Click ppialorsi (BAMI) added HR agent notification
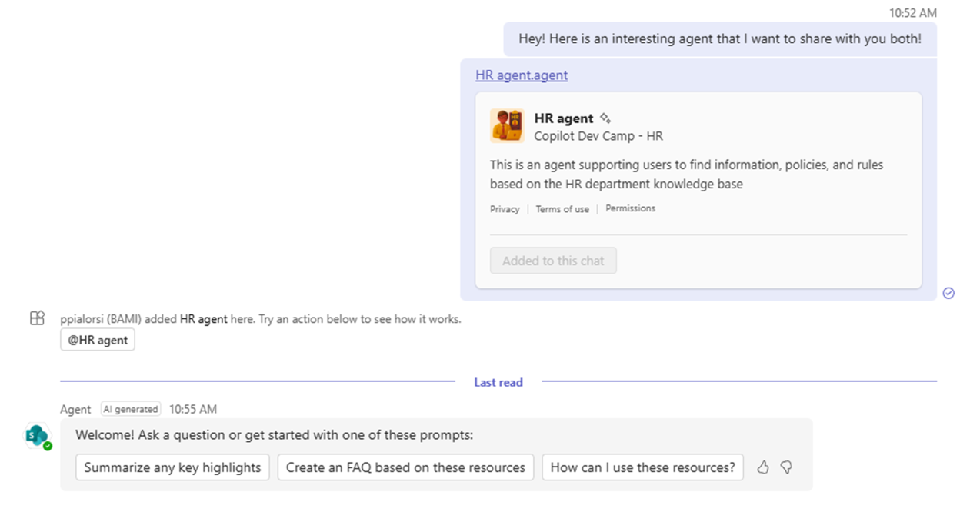Viewport: 980px width, 512px height. tap(261, 318)
